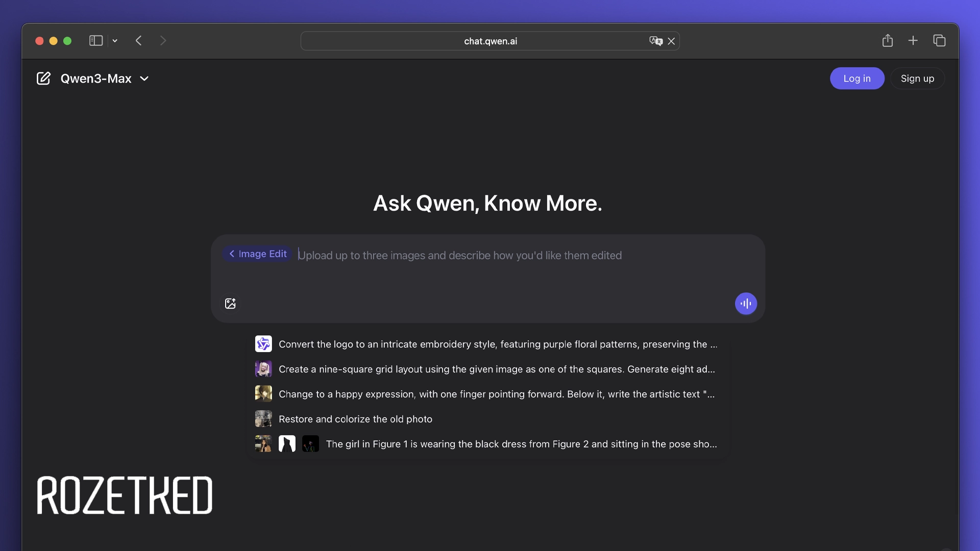Click the image edit prompt input field
Image resolution: width=980 pixels, height=551 pixels.
click(x=459, y=256)
